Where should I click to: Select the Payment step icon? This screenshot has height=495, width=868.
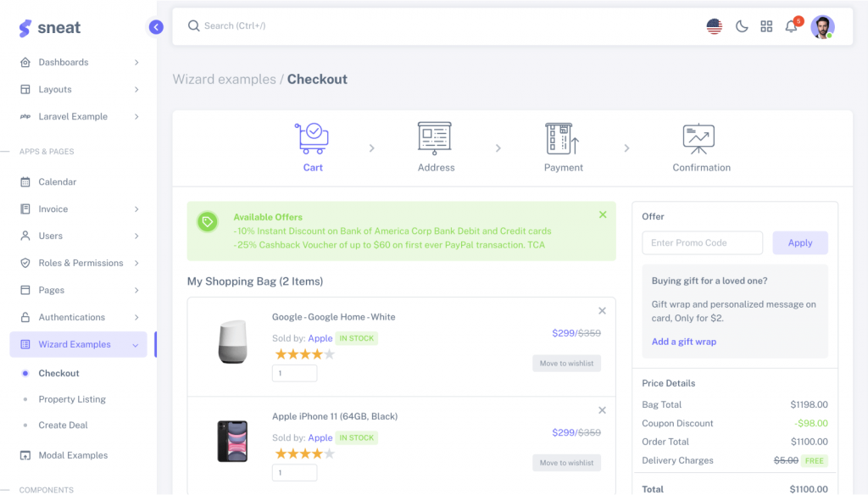(563, 138)
